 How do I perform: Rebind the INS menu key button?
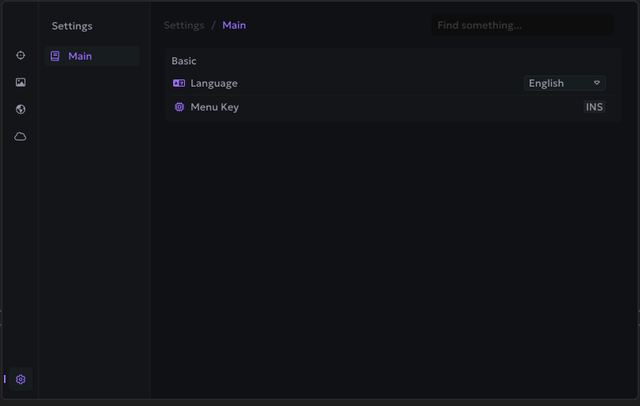tap(594, 107)
